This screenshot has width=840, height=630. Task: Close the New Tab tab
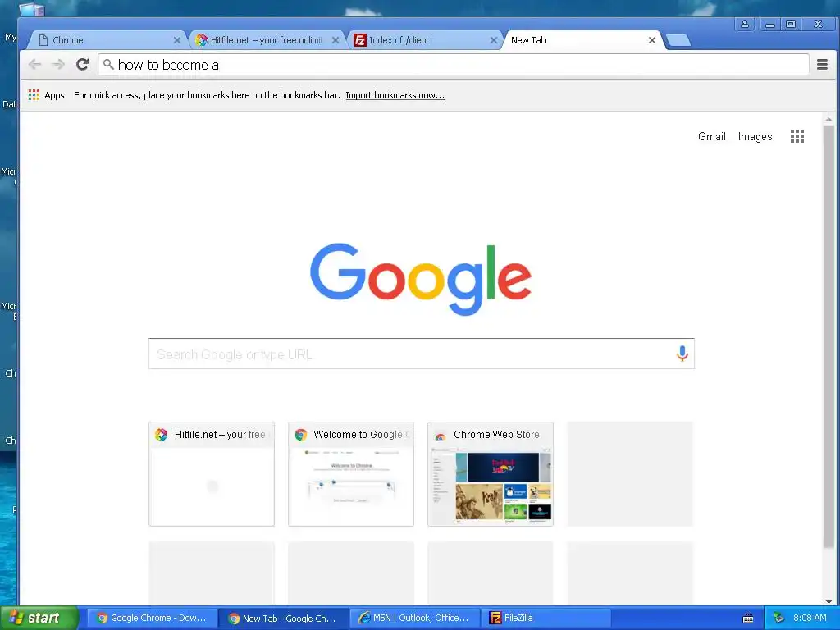tap(652, 40)
